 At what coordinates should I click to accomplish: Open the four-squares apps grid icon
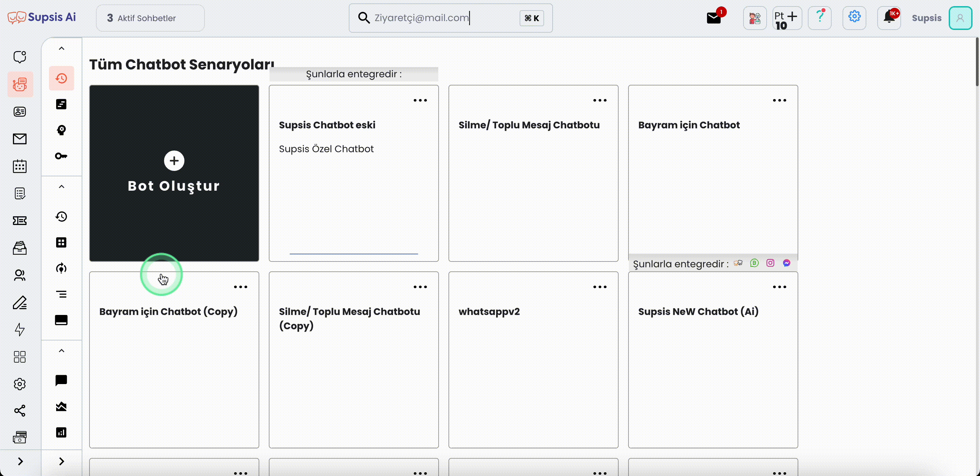[x=20, y=357]
